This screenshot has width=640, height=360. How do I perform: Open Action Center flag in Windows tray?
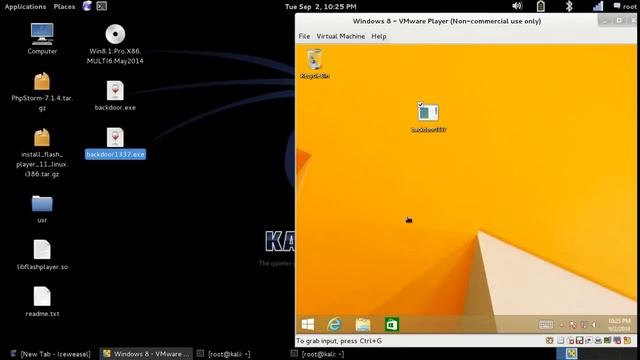pyautogui.click(x=573, y=325)
